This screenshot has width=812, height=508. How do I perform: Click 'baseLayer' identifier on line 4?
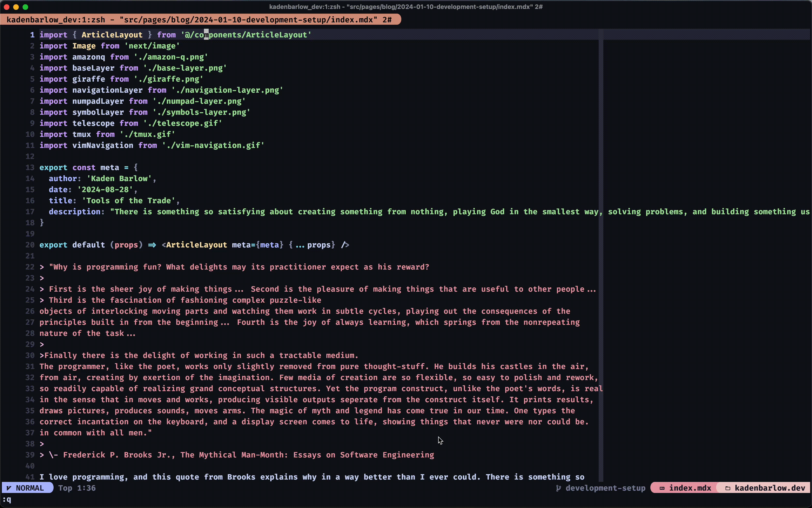point(93,68)
